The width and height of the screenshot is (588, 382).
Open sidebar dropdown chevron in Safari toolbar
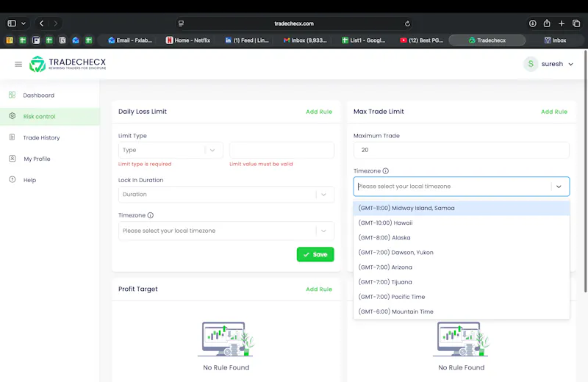(24, 24)
